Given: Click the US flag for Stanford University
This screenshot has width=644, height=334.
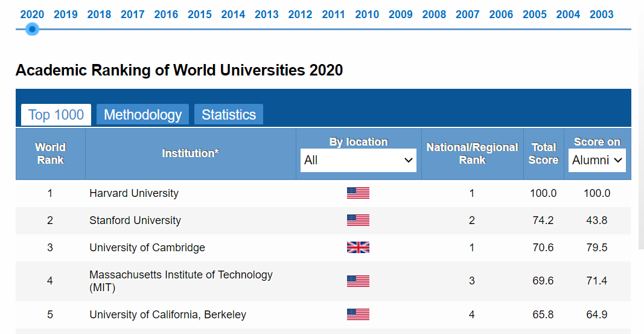Looking at the screenshot, I should [x=358, y=220].
